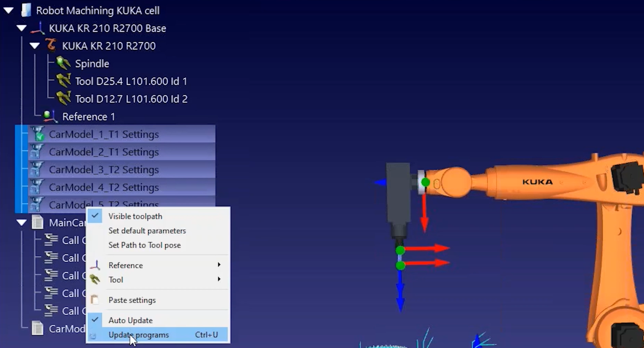Open the Reference submenu arrow
644x348 pixels.
pyautogui.click(x=219, y=265)
